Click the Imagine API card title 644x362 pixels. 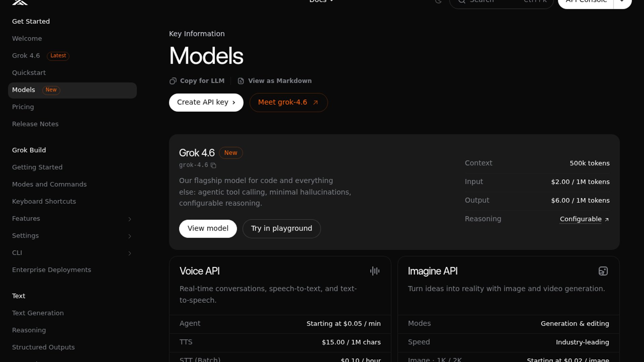tap(433, 271)
